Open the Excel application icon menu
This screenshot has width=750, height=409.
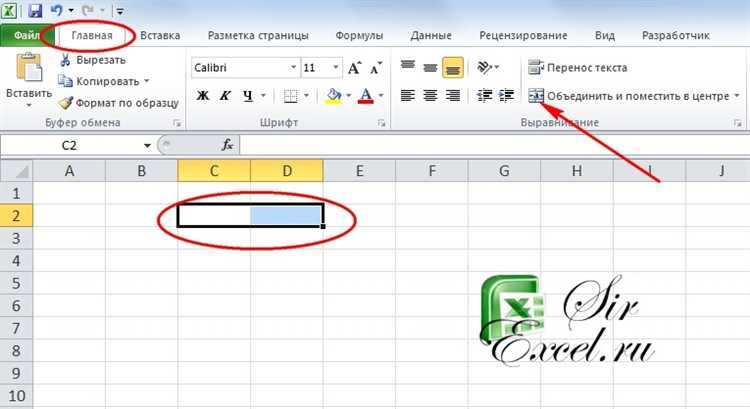[9, 10]
